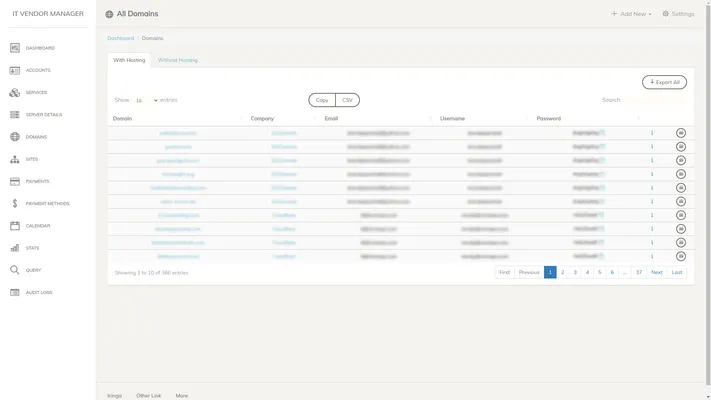Open Payment Methods in the sidebar

pyautogui.click(x=47, y=203)
